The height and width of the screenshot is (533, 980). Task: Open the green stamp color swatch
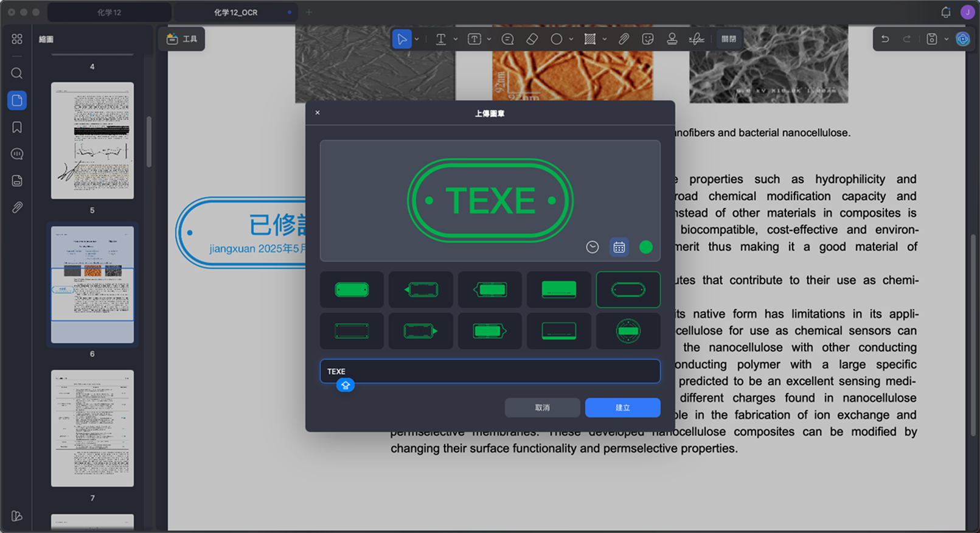[646, 247]
